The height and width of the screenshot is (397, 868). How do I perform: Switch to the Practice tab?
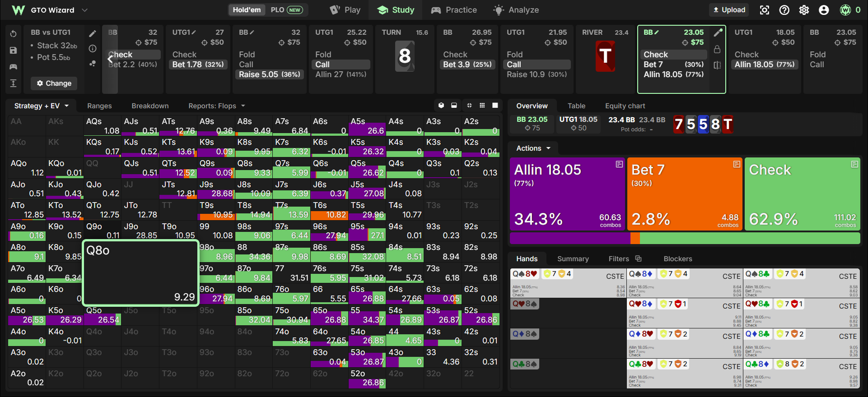pos(454,10)
